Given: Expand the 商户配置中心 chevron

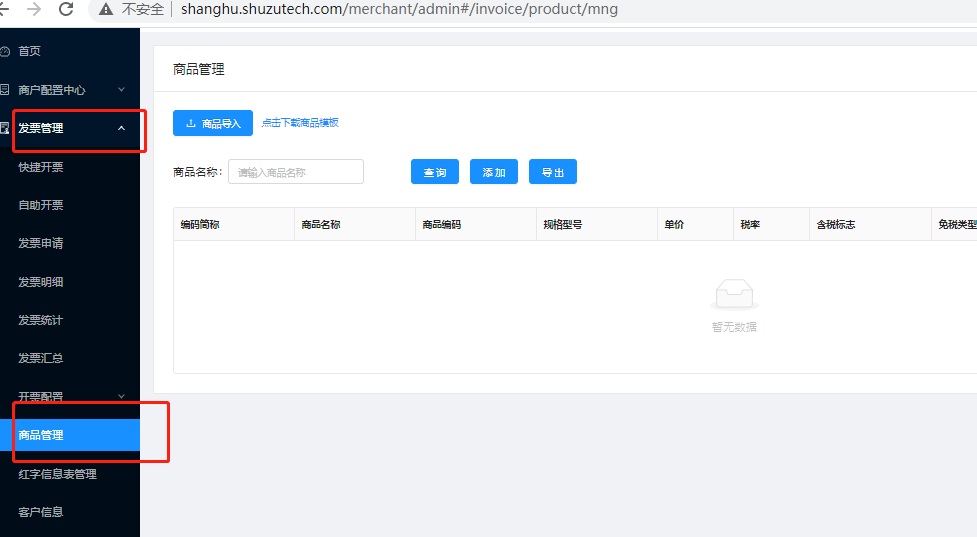Looking at the screenshot, I should coord(122,90).
